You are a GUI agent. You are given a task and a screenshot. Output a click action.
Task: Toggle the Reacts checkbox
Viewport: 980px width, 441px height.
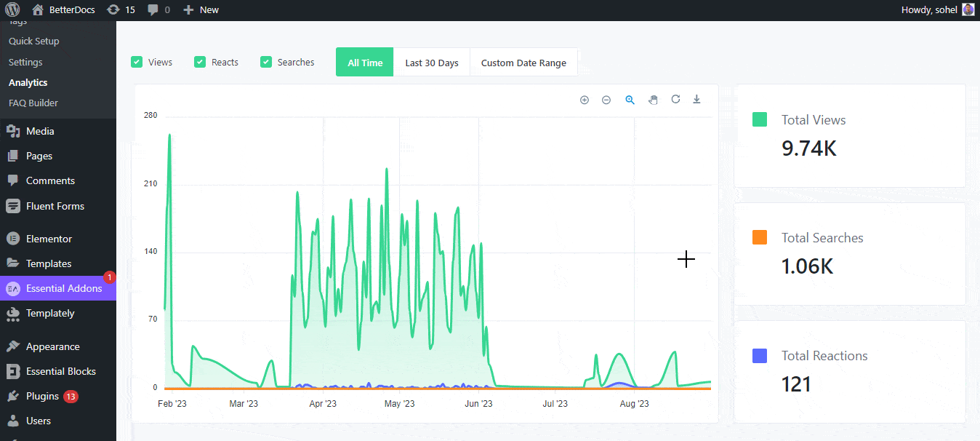(x=200, y=62)
